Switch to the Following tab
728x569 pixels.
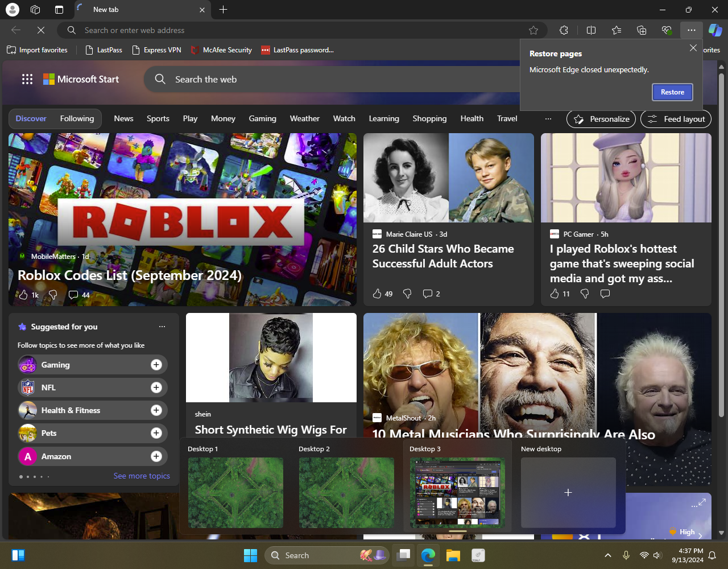point(77,118)
